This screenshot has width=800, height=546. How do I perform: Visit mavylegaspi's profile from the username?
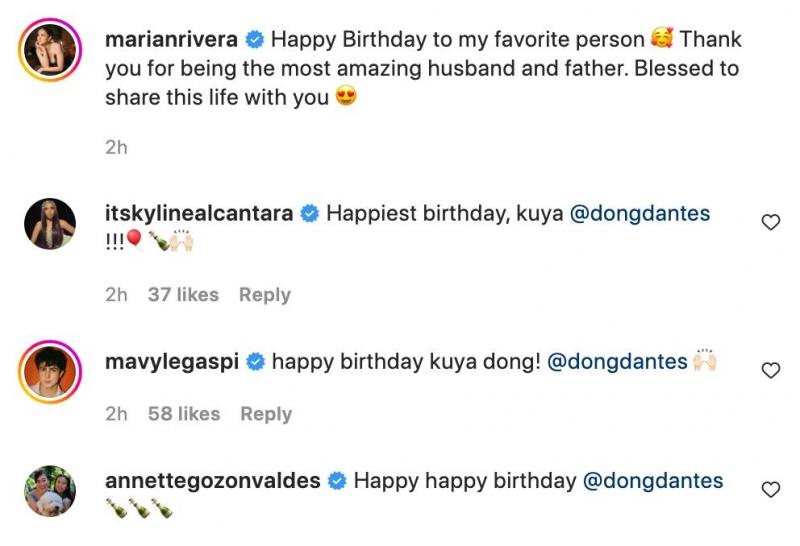coord(172,361)
